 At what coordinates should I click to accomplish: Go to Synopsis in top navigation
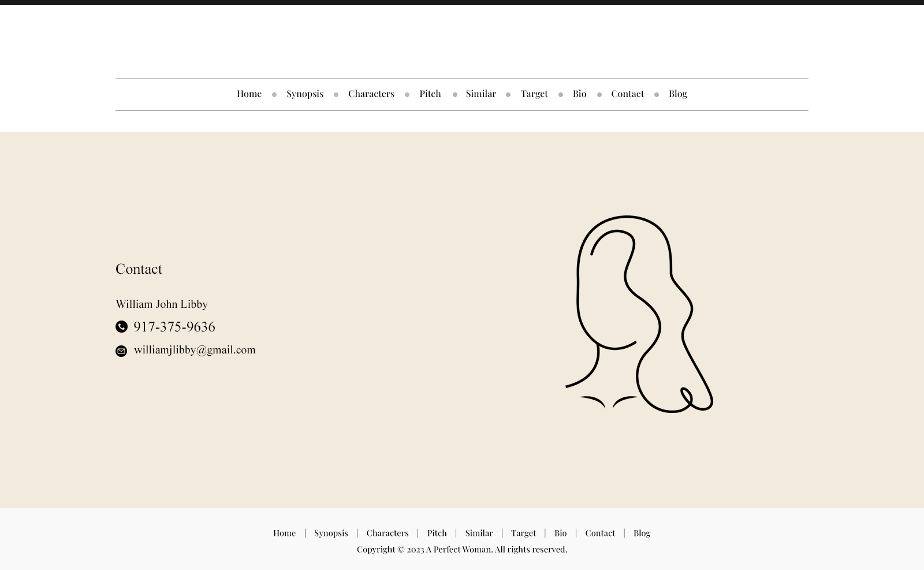[304, 94]
